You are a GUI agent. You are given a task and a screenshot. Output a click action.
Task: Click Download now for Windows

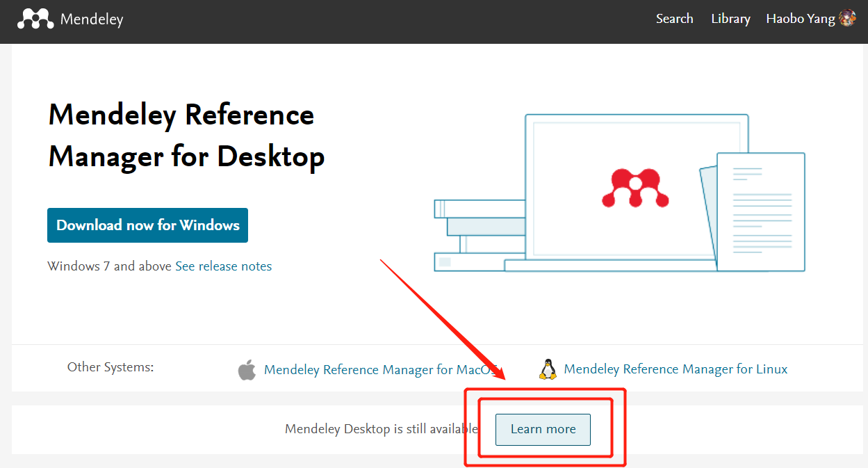coord(147,225)
